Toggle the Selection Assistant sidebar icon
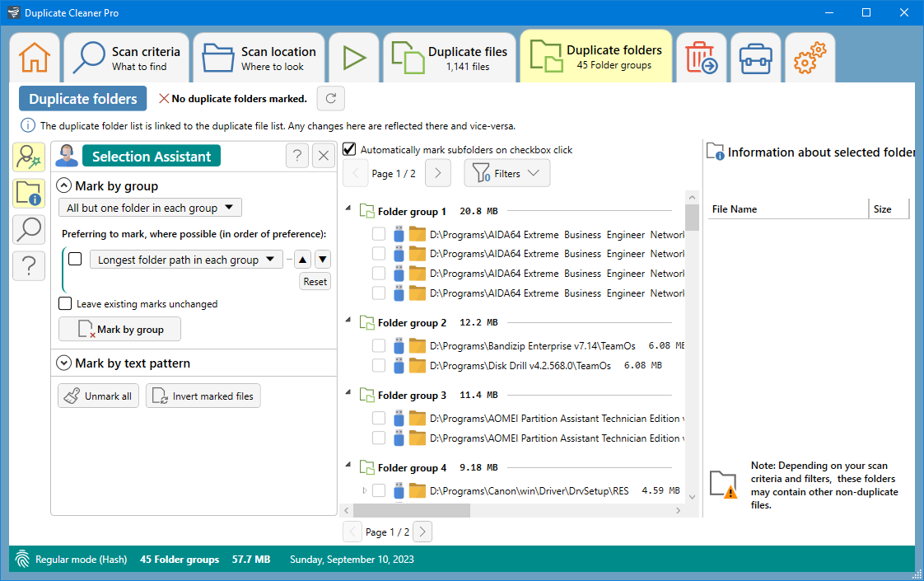The width and height of the screenshot is (924, 581). 29,157
